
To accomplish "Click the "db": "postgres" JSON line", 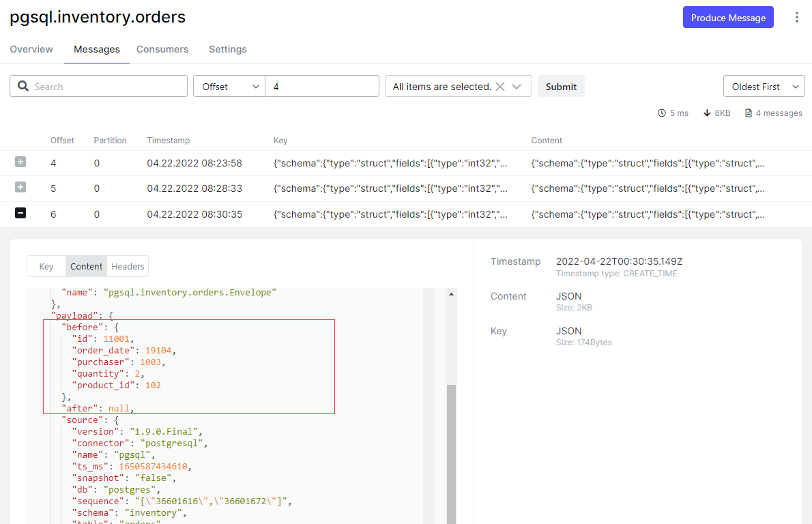I will tap(116, 489).
